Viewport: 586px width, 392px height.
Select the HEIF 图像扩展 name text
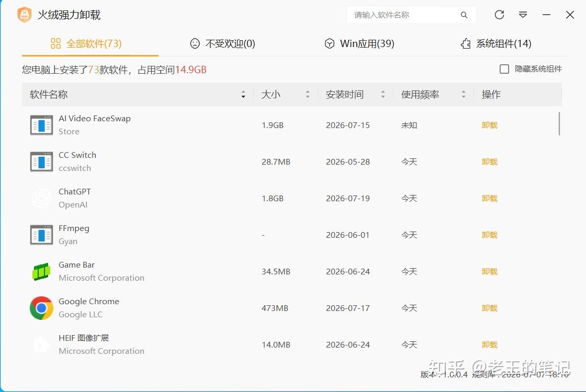84,338
